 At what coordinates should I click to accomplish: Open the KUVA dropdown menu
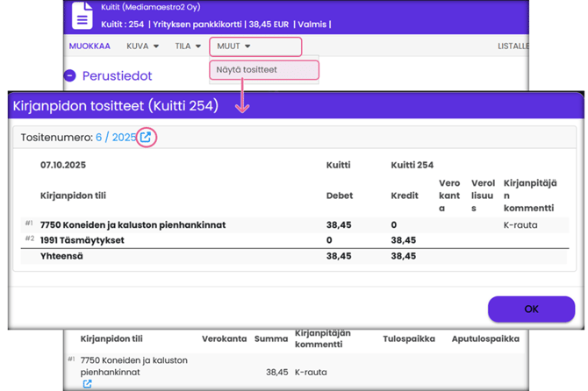tap(142, 46)
